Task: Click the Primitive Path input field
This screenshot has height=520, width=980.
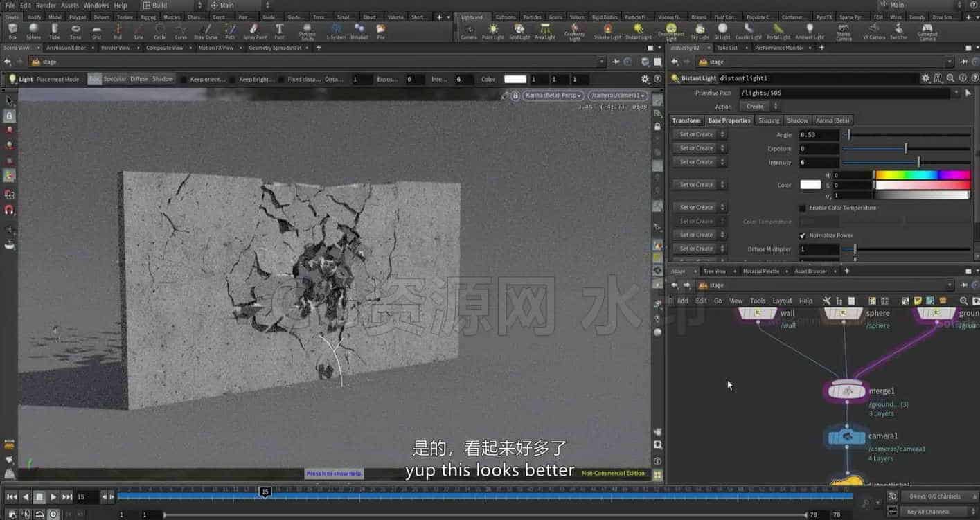Action: pos(845,93)
